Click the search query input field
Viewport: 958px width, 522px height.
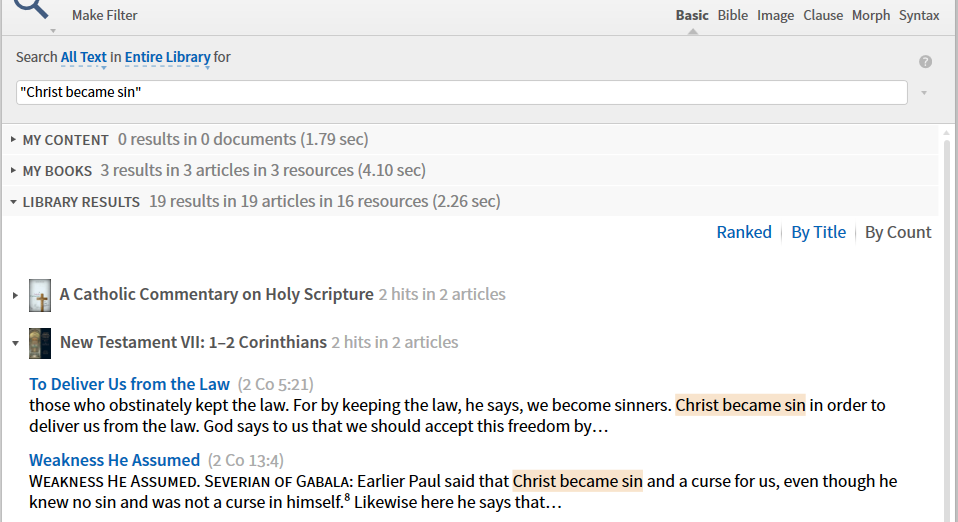tap(460, 93)
